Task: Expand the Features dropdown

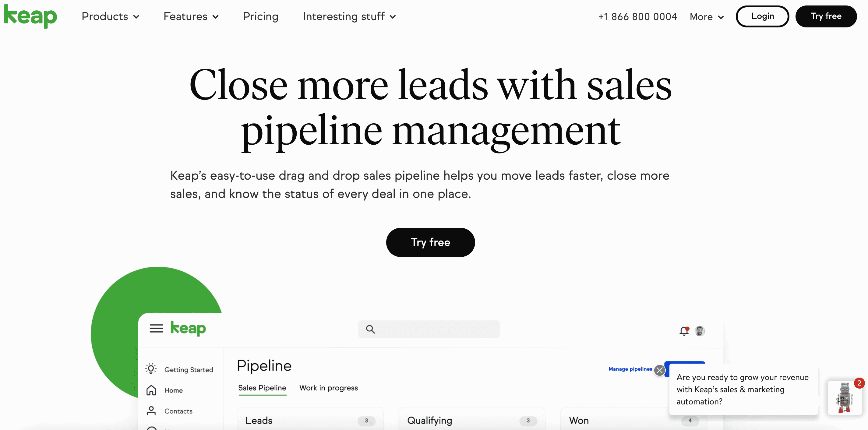Action: pyautogui.click(x=191, y=16)
